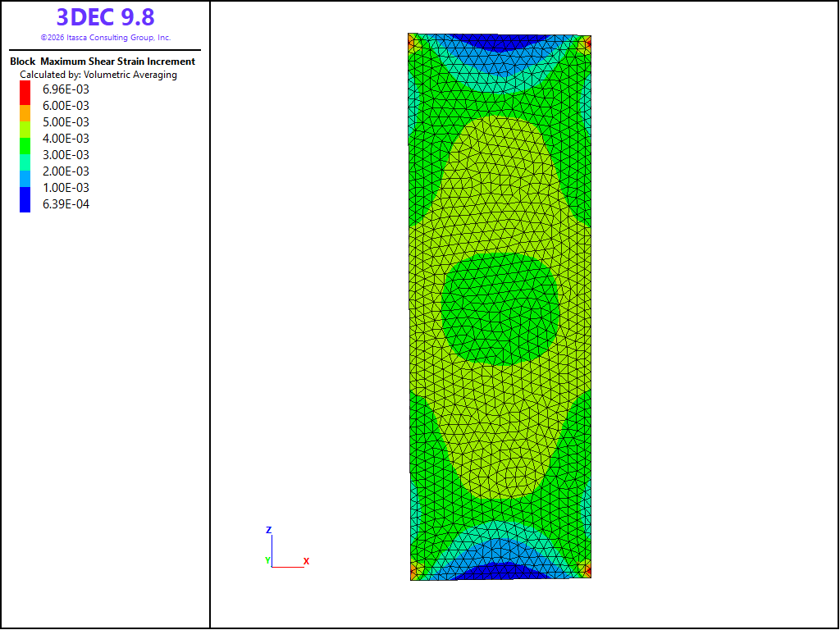
Task: Click the 1.00E-03 legend value label
Action: (x=66, y=188)
